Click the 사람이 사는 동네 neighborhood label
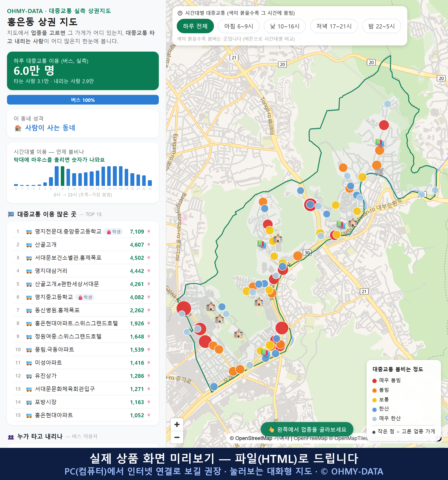Image resolution: width=448 pixels, height=480 pixels. click(50, 128)
